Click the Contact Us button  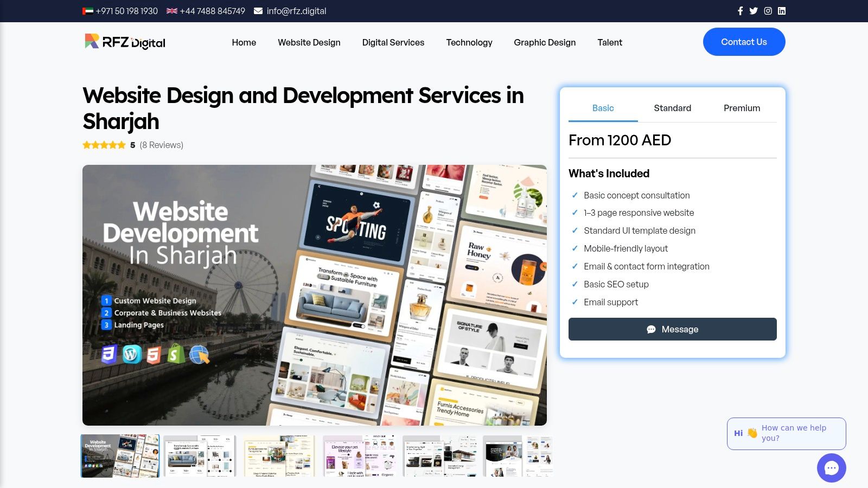[744, 42]
